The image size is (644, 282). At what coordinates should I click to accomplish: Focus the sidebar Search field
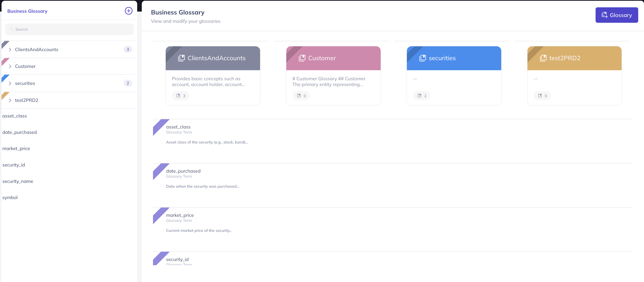point(69,29)
